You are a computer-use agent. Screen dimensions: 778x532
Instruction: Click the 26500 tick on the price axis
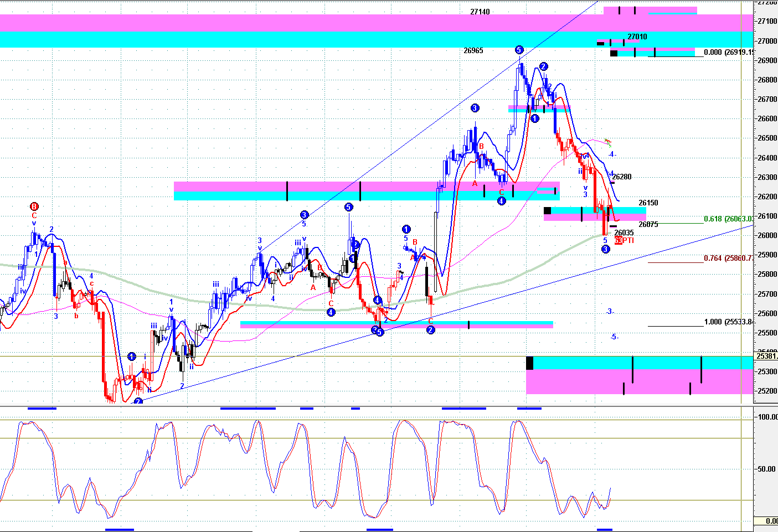point(766,138)
